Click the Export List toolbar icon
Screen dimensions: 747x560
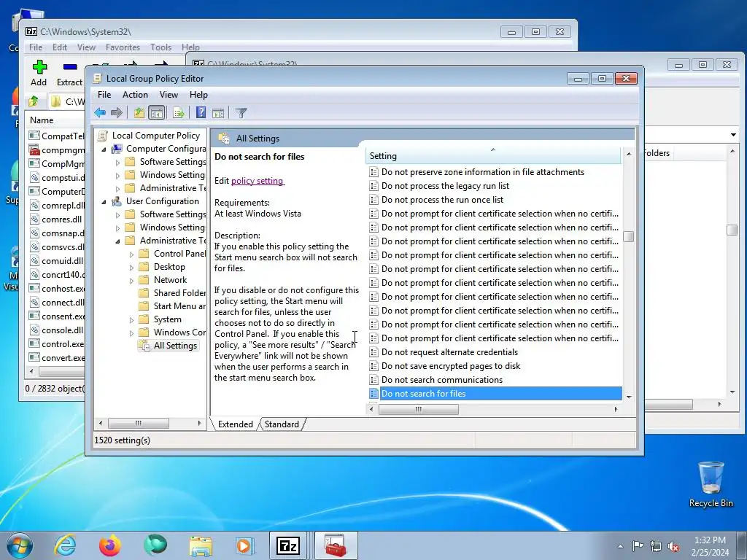tap(179, 113)
